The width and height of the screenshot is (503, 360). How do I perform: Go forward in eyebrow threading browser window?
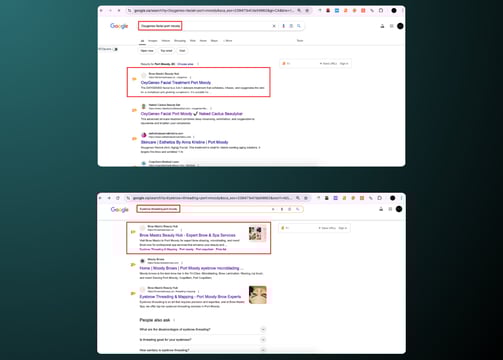[x=109, y=198]
